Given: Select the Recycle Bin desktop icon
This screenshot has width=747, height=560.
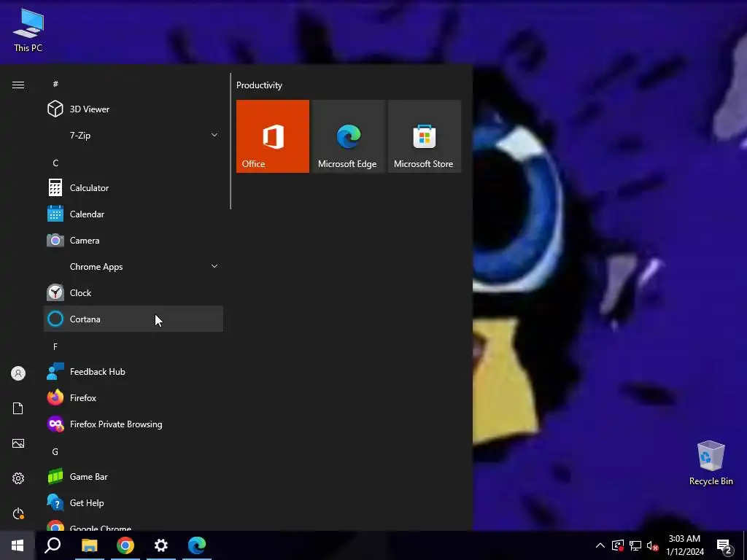Looking at the screenshot, I should pyautogui.click(x=711, y=463).
